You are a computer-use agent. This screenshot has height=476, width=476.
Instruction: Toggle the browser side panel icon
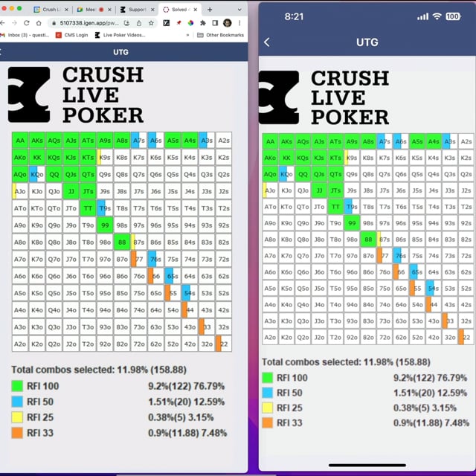pos(215,23)
